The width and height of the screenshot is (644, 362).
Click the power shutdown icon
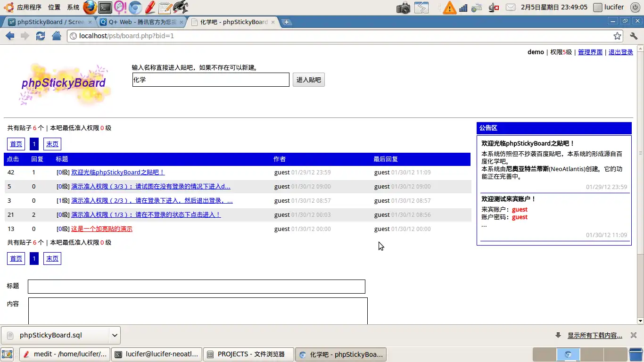[x=635, y=8]
